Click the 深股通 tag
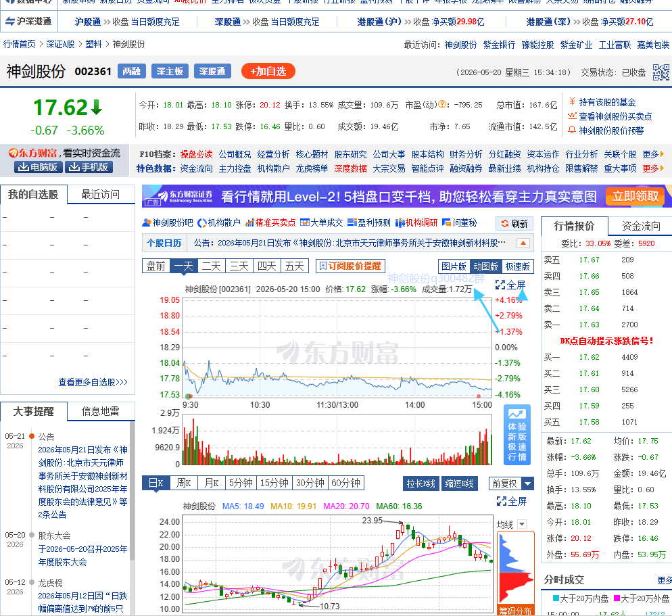672x616 pixels. 212,71
